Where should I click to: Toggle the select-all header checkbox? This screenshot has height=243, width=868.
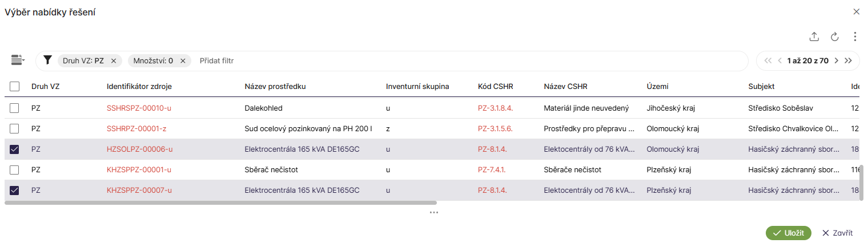[15, 87]
